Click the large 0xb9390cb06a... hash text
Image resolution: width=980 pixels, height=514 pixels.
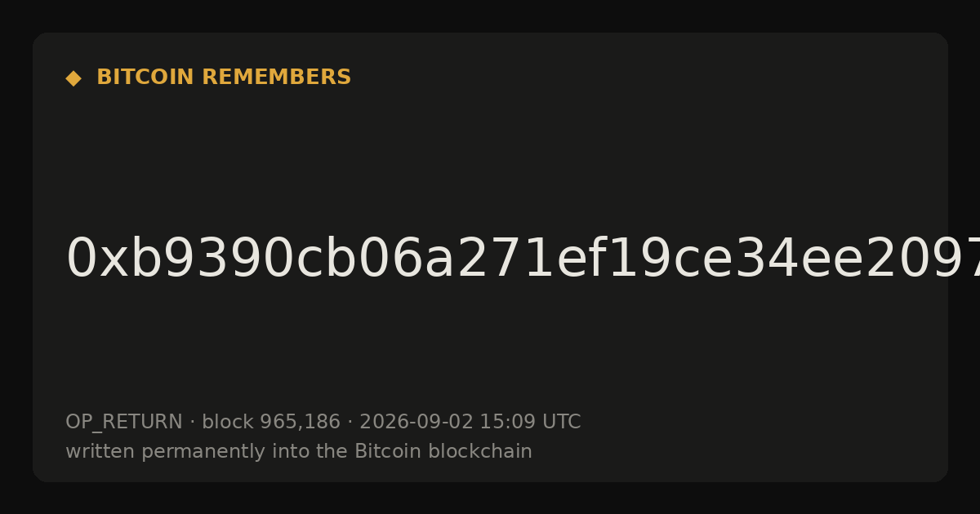coord(523,259)
